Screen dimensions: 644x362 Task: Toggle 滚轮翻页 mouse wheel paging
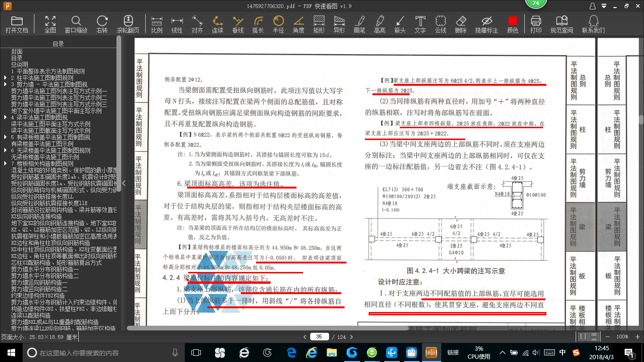click(x=128, y=24)
